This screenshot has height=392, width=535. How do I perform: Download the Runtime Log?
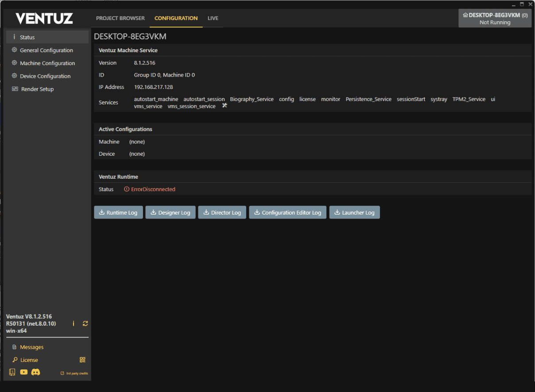pos(118,212)
